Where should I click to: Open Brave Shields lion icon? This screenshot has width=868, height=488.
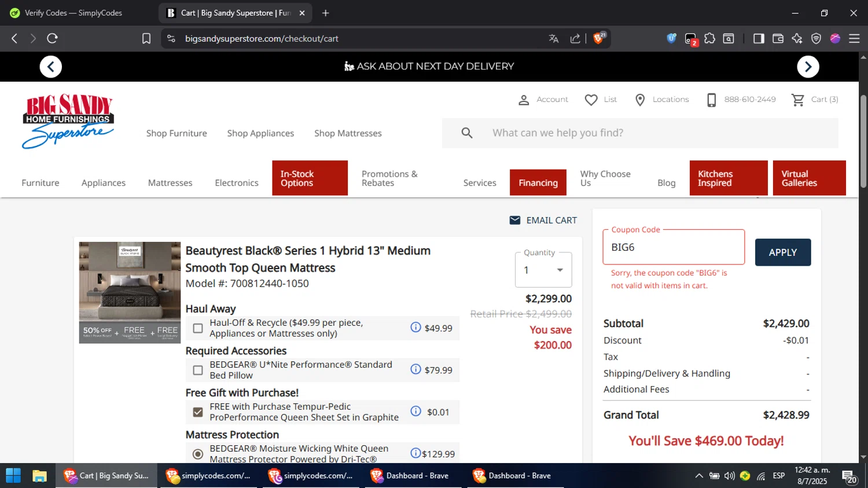(599, 38)
